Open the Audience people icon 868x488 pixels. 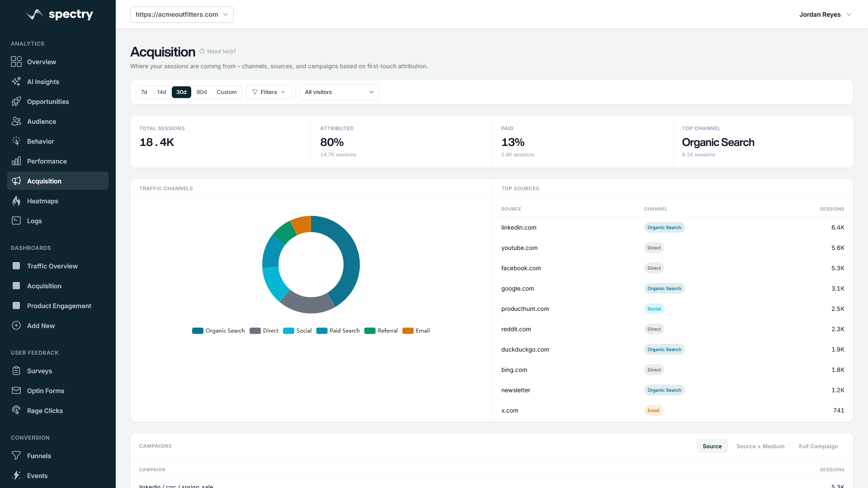tap(16, 122)
